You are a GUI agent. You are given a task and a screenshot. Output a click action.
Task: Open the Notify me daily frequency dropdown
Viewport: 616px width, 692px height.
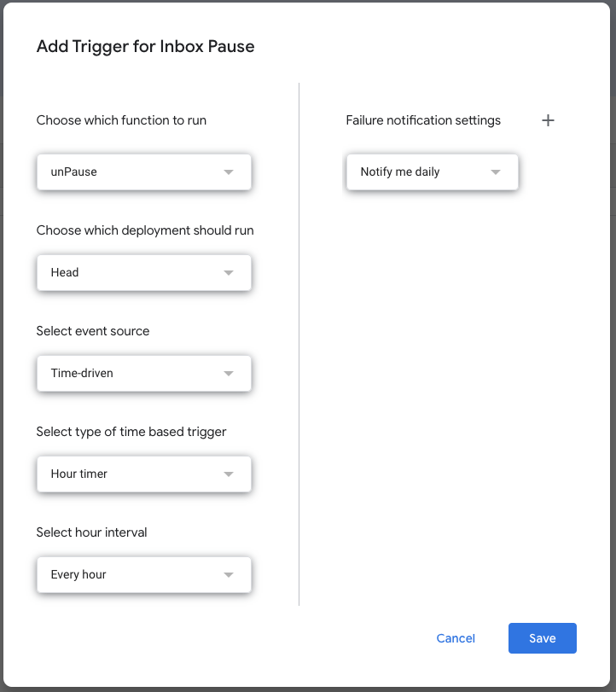click(x=433, y=172)
